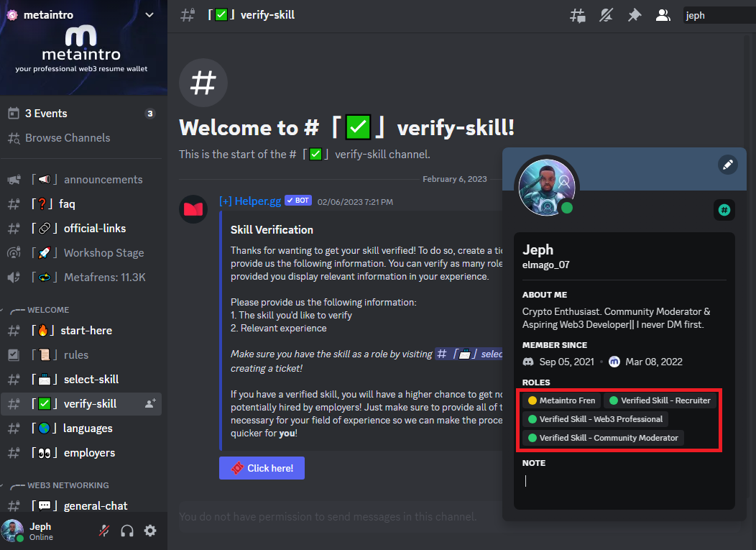Collapse the WEB3 NETWORKING category
756x550 pixels.
click(68, 485)
